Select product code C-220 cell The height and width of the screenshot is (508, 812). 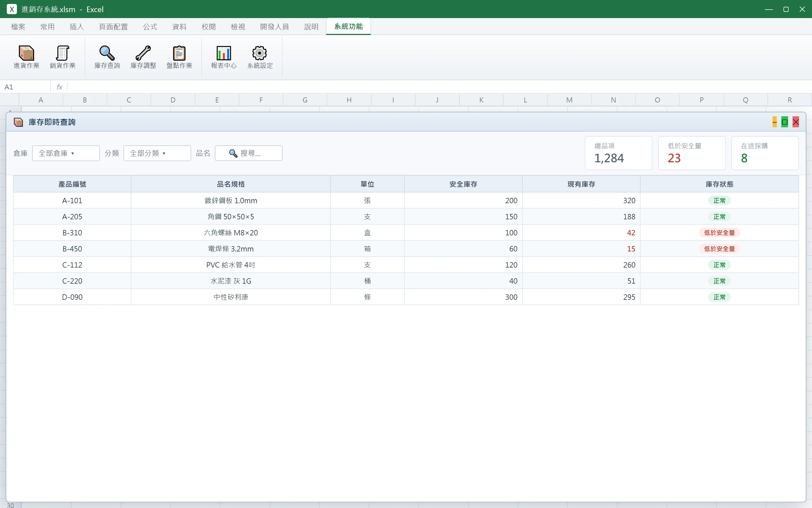coord(72,281)
